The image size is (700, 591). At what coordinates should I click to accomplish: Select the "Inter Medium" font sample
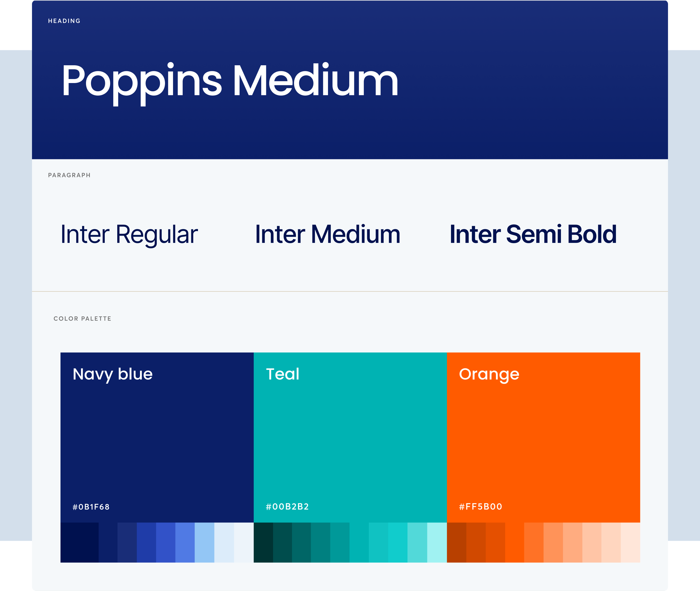(x=327, y=235)
